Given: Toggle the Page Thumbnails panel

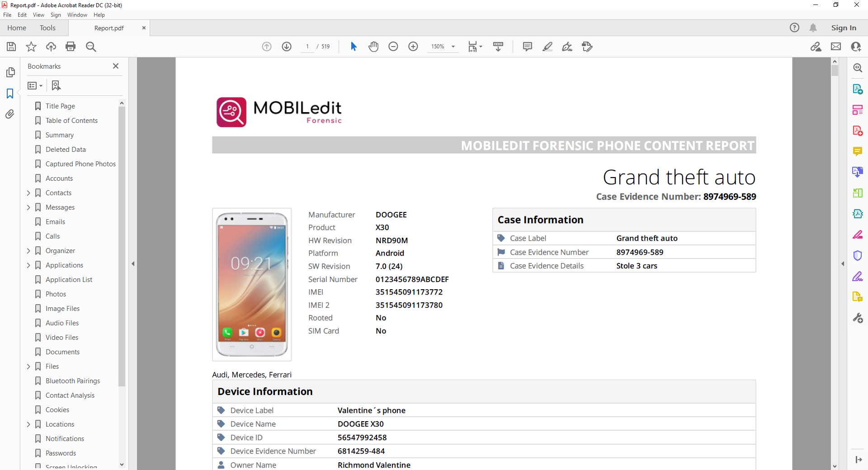Looking at the screenshot, I should click(10, 72).
